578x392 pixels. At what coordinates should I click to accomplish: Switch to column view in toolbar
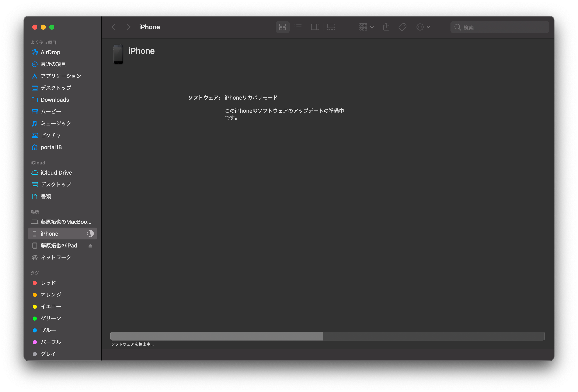pyautogui.click(x=315, y=27)
